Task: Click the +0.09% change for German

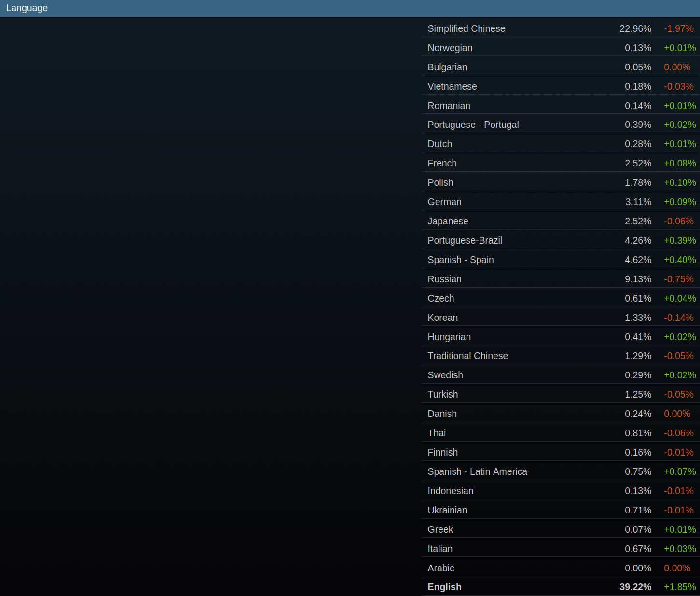Action: click(680, 202)
